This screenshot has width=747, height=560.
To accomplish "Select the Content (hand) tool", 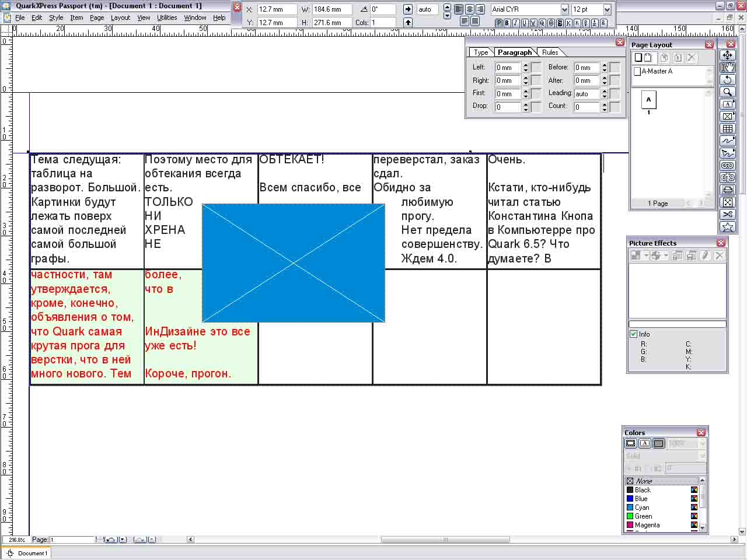I will coord(728,68).
